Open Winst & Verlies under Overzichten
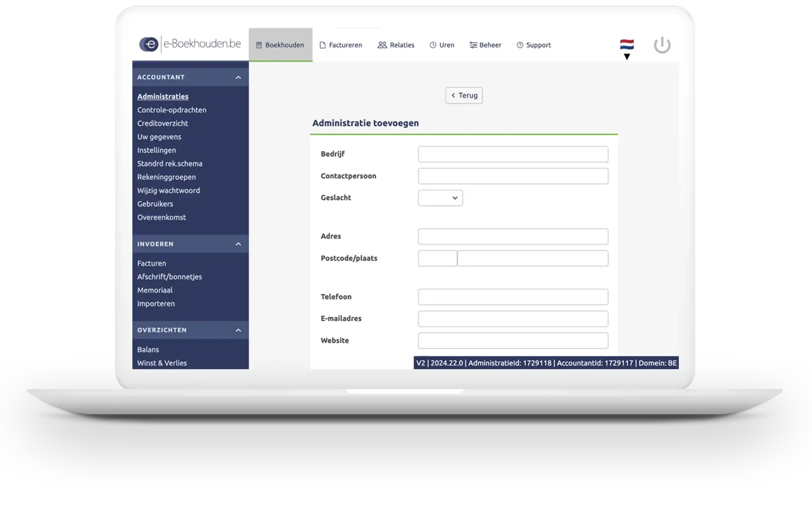Image resolution: width=812 pixels, height=513 pixels. pyautogui.click(x=162, y=363)
